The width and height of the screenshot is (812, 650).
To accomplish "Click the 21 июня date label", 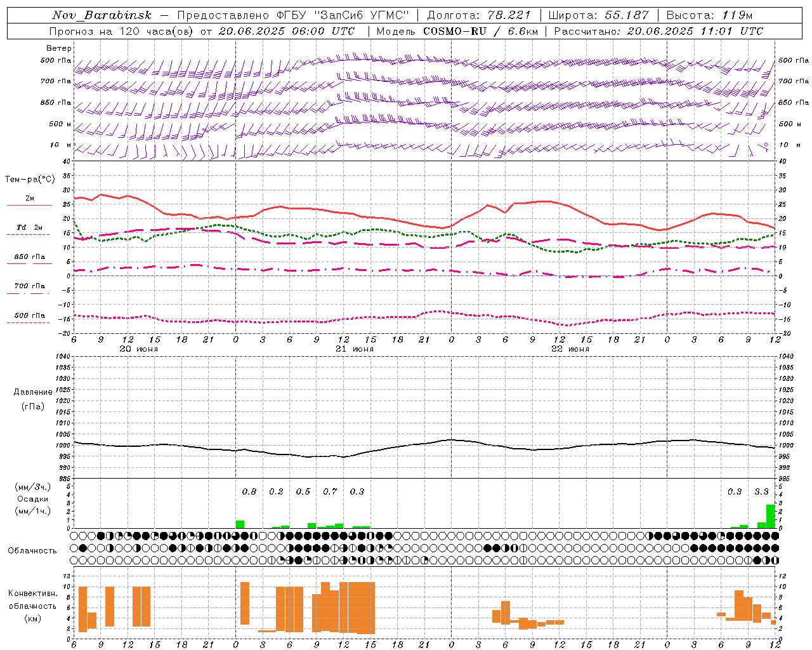I will 355,349.
